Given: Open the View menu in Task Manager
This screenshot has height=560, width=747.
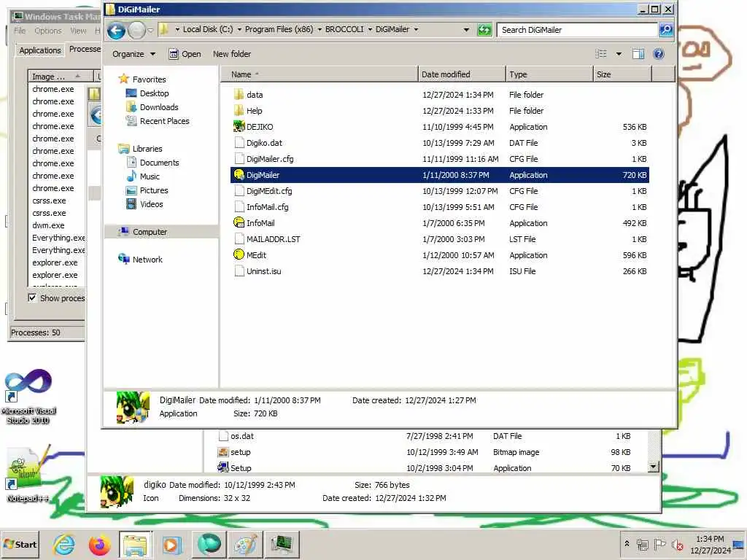Looking at the screenshot, I should tap(78, 31).
